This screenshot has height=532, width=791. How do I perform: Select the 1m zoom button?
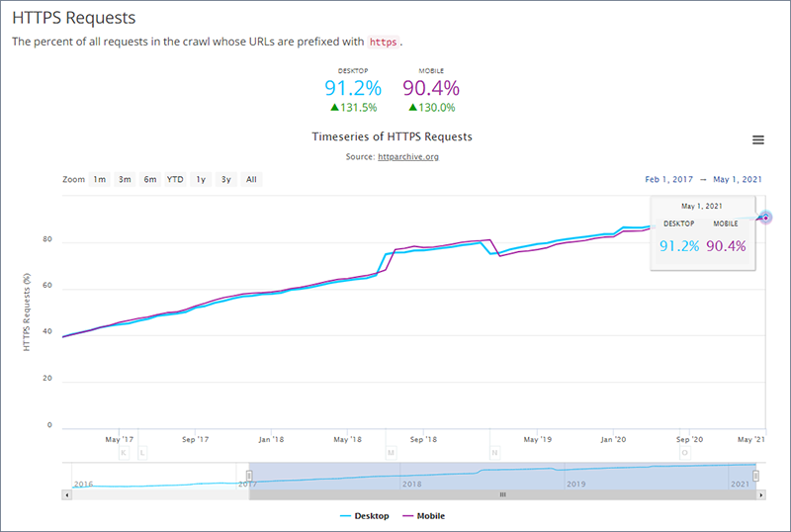point(100,179)
